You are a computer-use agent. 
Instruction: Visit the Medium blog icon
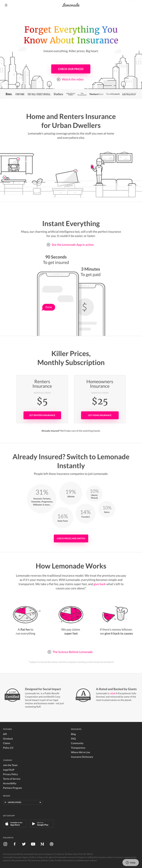click(42, 844)
